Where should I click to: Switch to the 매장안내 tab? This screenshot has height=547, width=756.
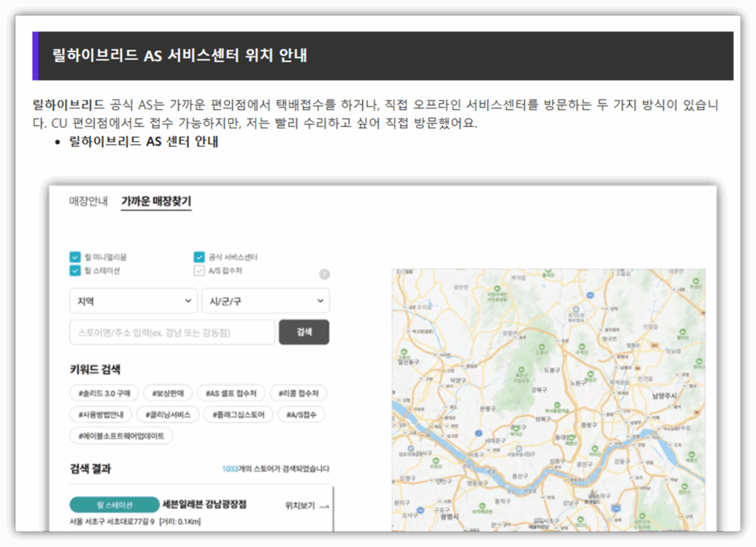click(89, 201)
